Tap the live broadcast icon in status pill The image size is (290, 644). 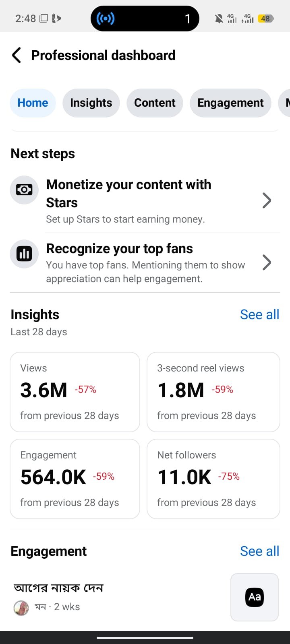[106, 19]
